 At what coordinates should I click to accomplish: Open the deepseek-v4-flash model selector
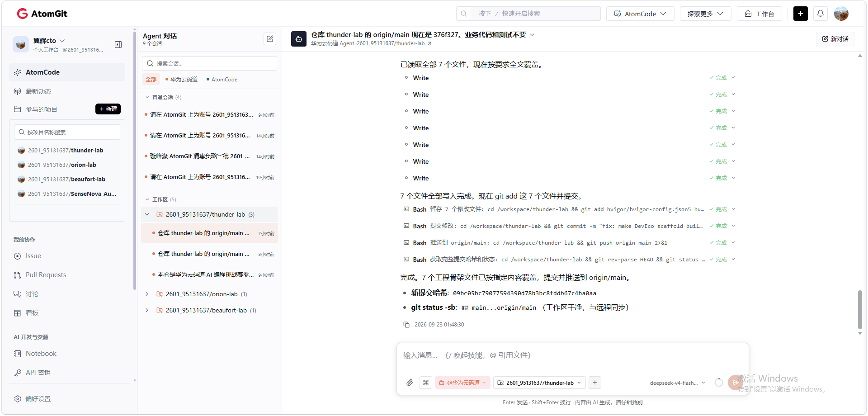677,383
